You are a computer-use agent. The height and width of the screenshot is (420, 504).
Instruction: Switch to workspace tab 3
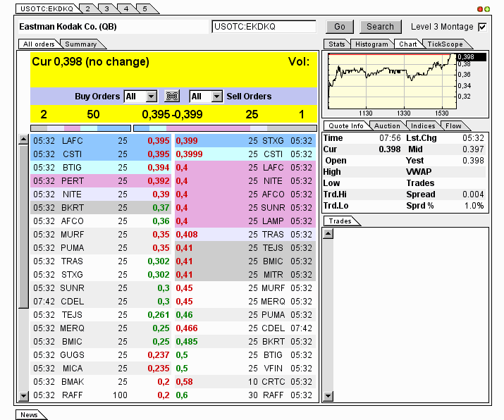(107, 8)
